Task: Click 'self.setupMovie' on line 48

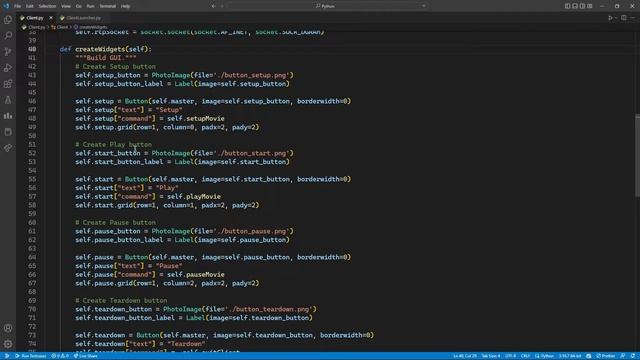Action: 196,118
